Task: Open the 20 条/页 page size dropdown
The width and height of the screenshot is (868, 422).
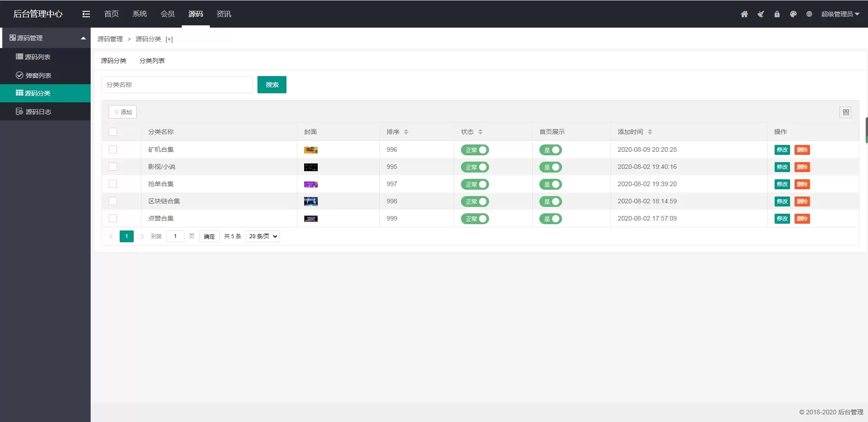Action: (262, 236)
